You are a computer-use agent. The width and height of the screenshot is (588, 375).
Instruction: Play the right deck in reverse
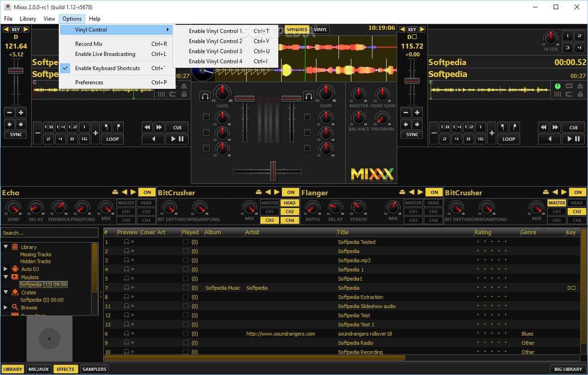(x=549, y=139)
